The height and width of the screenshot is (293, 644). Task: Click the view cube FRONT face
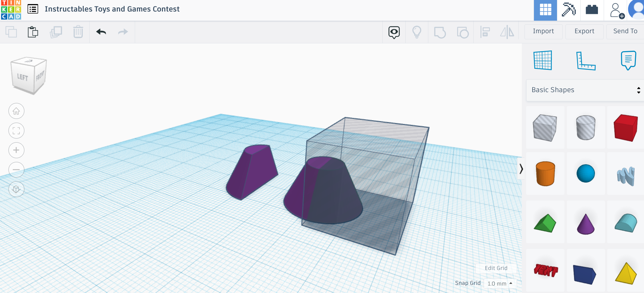[40, 76]
